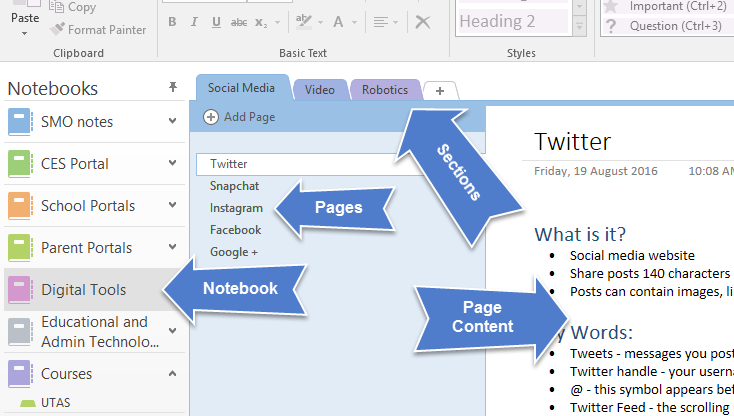734x416 pixels.
Task: Open the subscript/superscript dropdown arrow
Action: (x=277, y=22)
